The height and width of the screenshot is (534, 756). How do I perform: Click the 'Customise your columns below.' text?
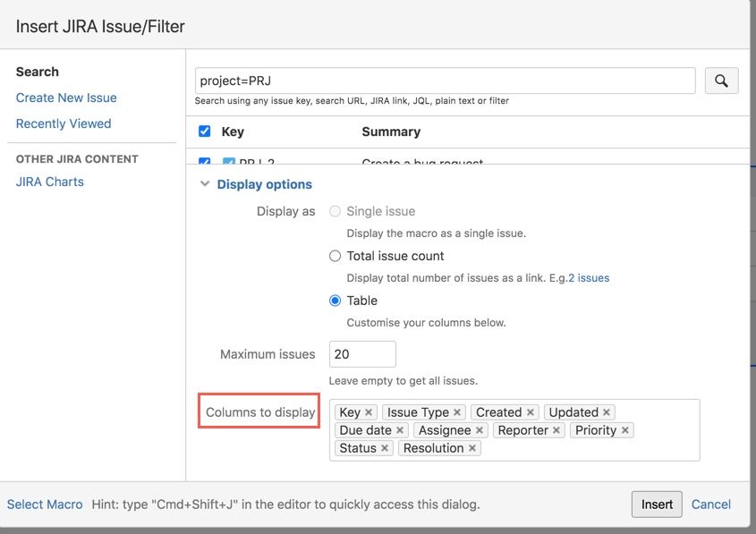426,323
